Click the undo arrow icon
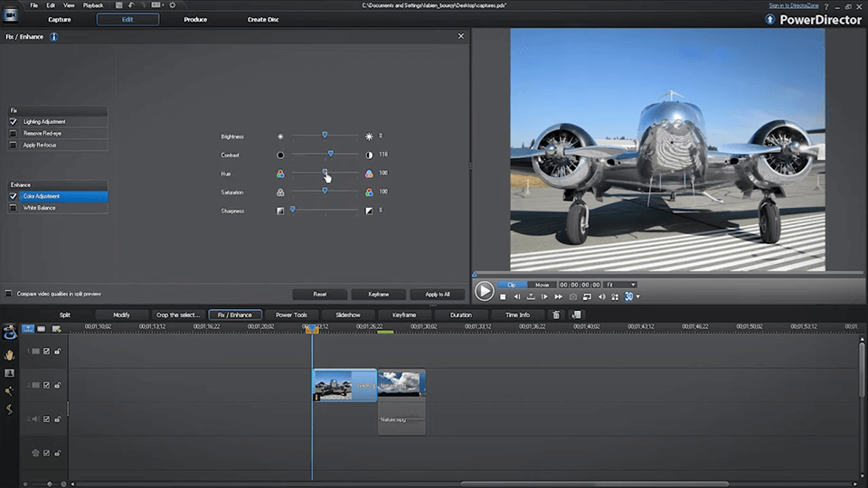Image resolution: width=868 pixels, height=488 pixels. pyautogui.click(x=131, y=5)
